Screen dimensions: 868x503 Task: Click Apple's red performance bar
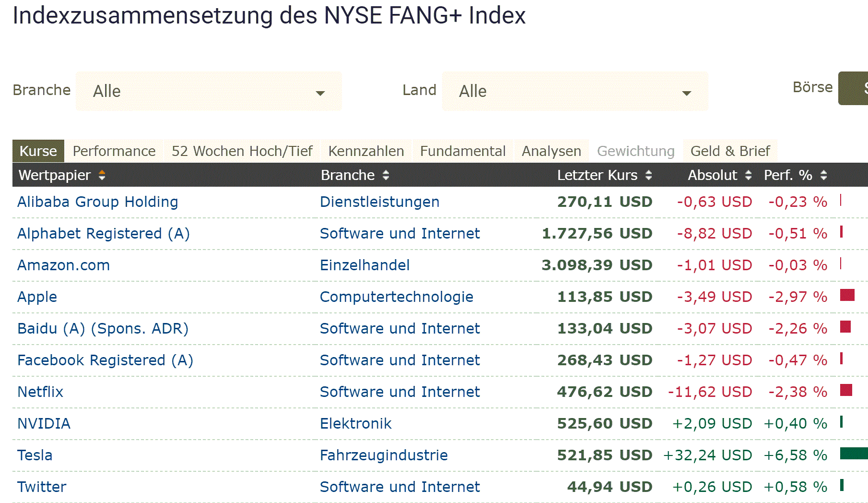(x=847, y=295)
